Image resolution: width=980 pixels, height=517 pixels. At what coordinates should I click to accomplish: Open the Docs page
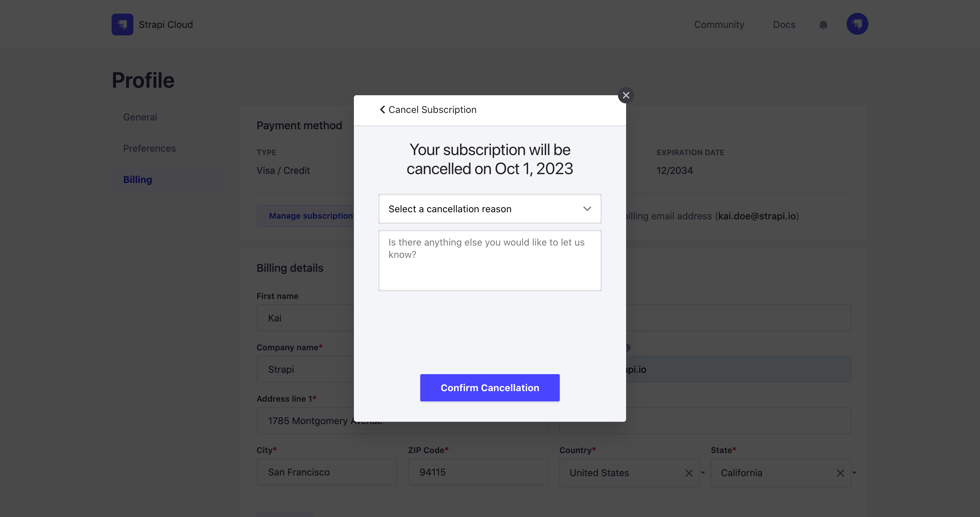point(784,24)
